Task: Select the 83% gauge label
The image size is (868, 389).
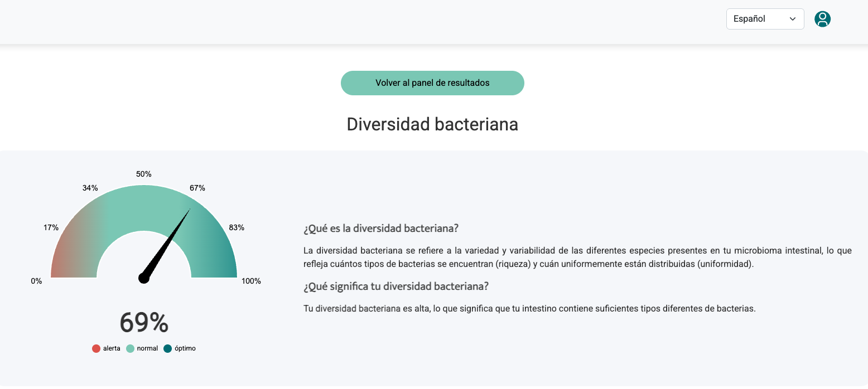Action: (237, 227)
